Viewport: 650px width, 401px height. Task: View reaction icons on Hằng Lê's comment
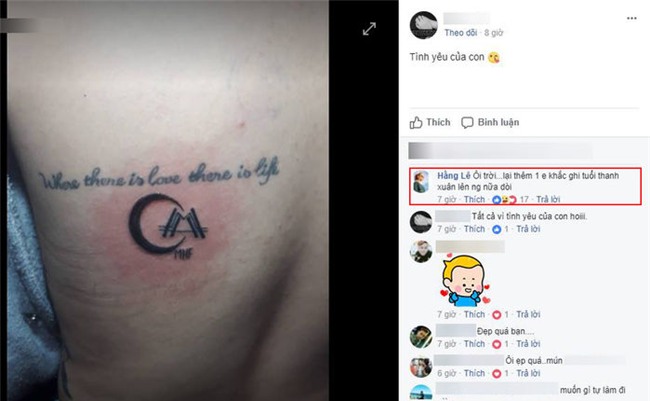coord(504,199)
